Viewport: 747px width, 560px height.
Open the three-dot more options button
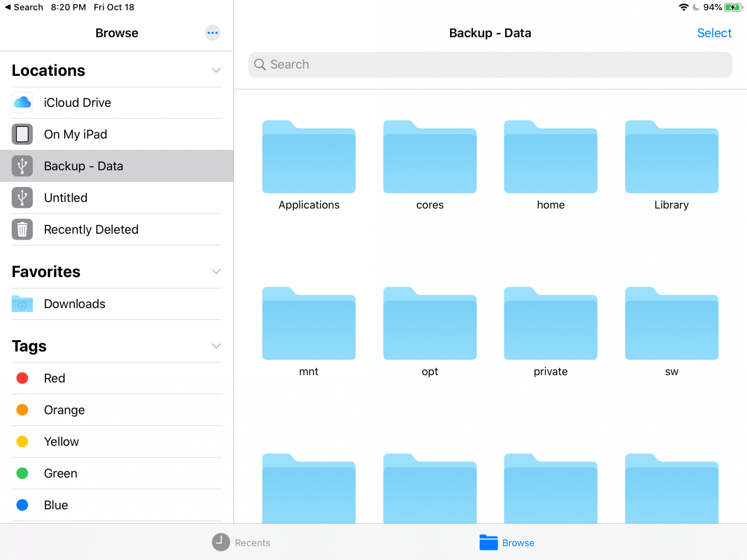pos(213,33)
